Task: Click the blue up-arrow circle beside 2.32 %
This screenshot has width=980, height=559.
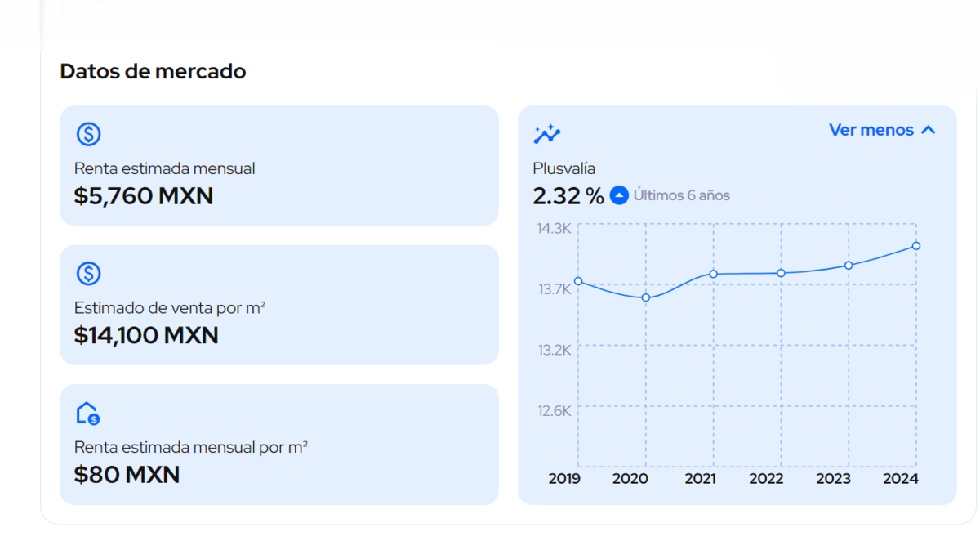Action: point(619,195)
